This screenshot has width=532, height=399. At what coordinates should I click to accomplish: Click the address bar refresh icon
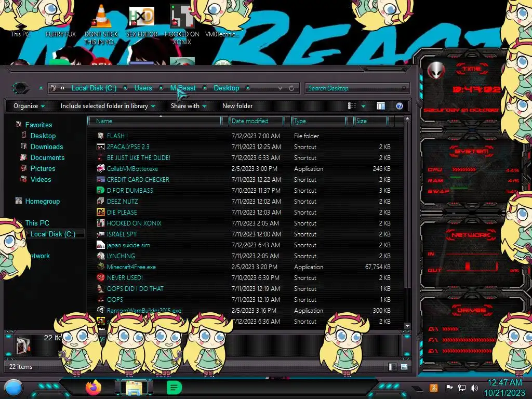pyautogui.click(x=291, y=88)
